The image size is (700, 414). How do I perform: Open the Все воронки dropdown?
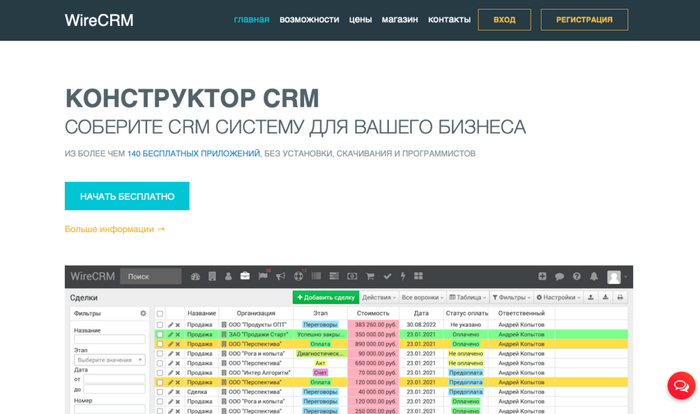[x=422, y=297]
